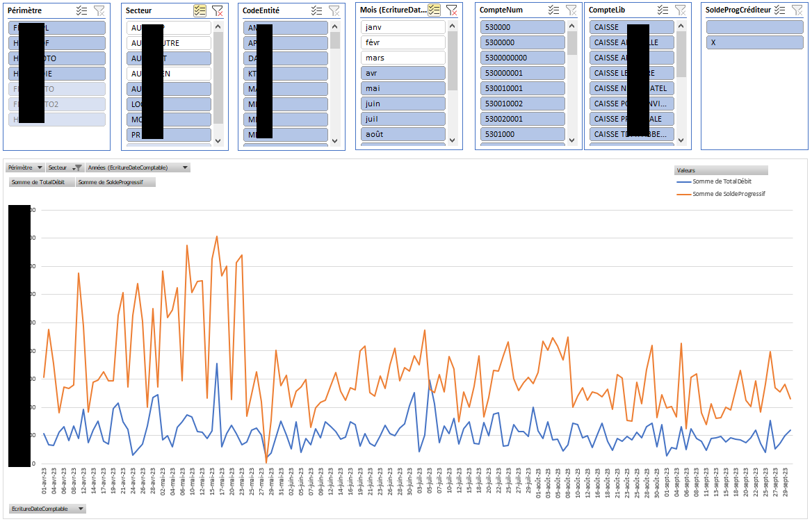Click the scroll-down arrow of the Secteur slicer

(x=218, y=141)
